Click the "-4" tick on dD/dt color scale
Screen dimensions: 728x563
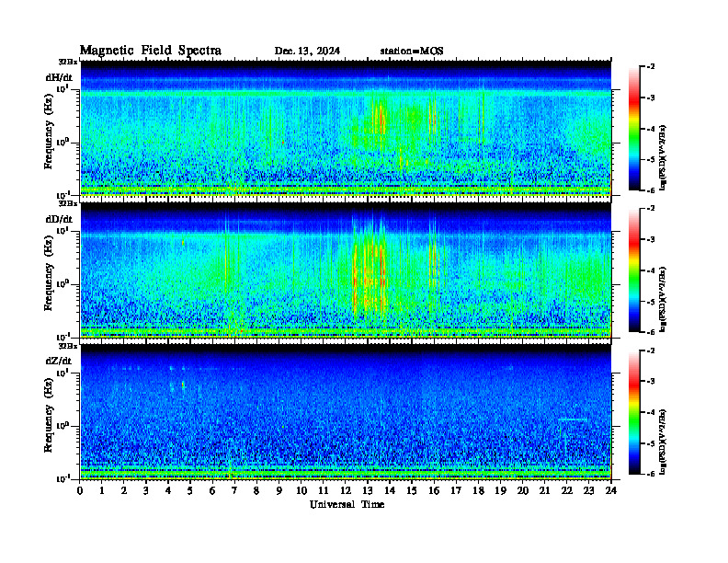click(651, 270)
